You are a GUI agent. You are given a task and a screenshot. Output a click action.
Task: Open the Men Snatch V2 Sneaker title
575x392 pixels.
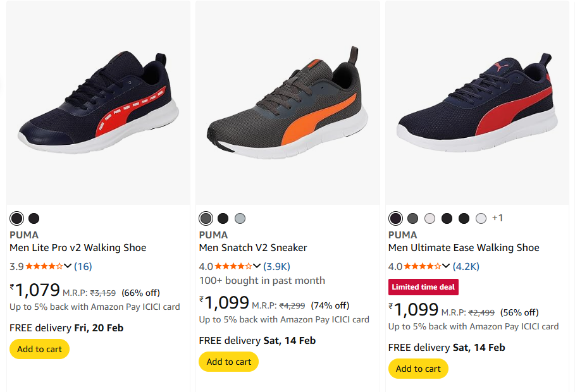(x=253, y=247)
